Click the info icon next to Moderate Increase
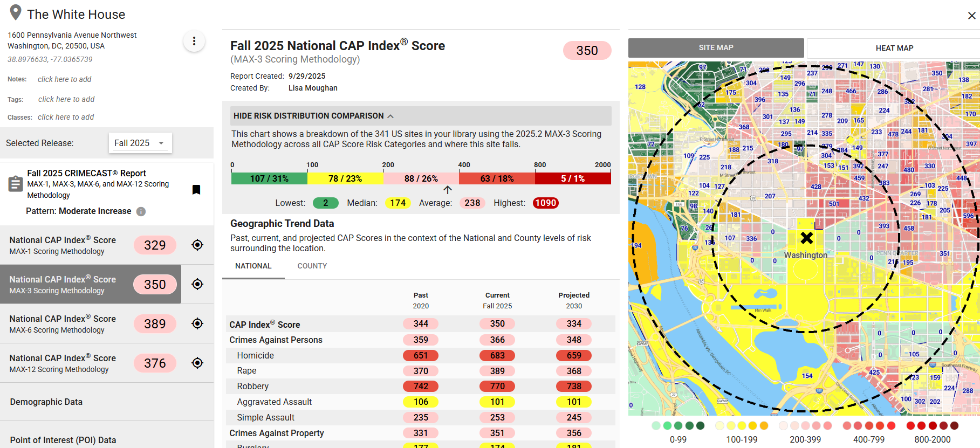Image resolution: width=980 pixels, height=448 pixels. pyautogui.click(x=141, y=211)
